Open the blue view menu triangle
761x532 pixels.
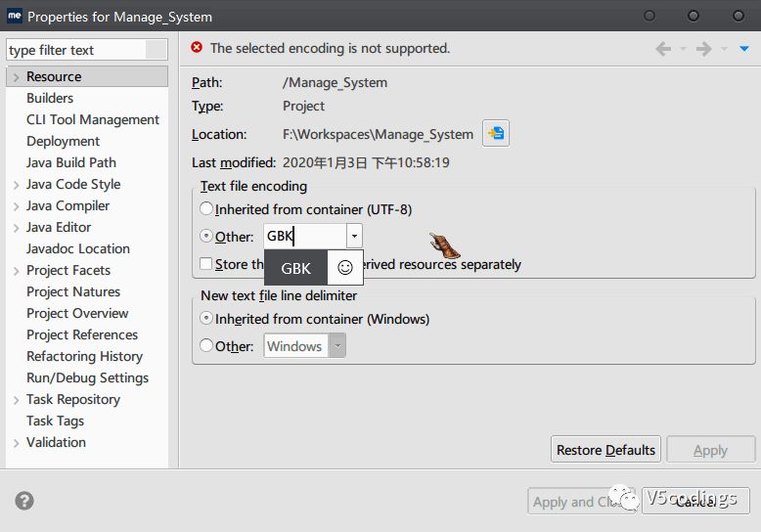pos(744,49)
